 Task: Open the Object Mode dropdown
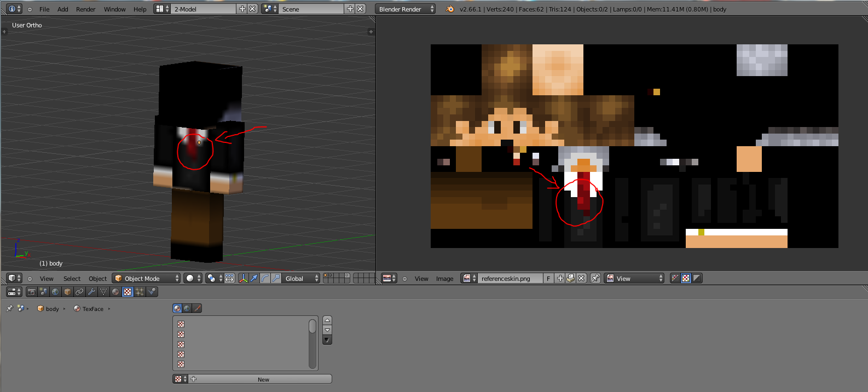click(146, 278)
